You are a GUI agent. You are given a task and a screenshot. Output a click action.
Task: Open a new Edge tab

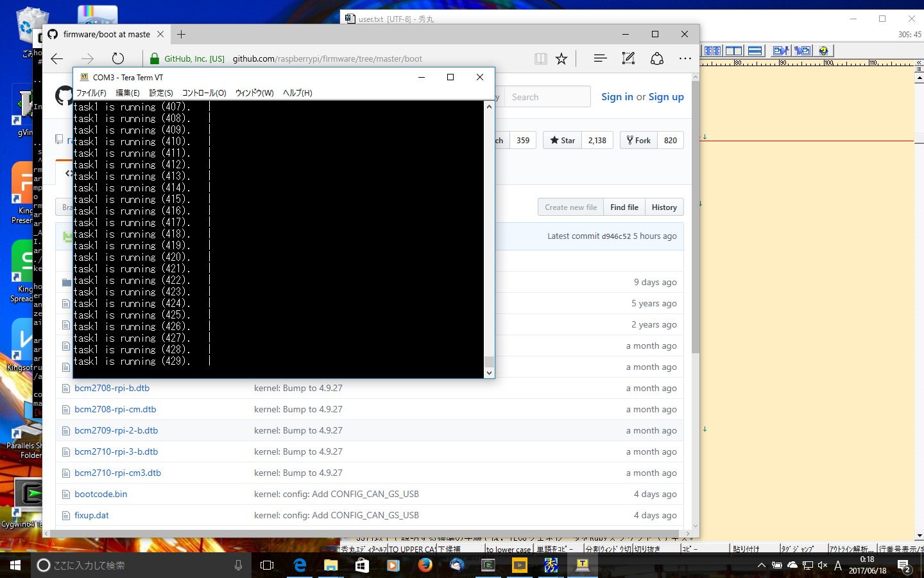tap(181, 34)
